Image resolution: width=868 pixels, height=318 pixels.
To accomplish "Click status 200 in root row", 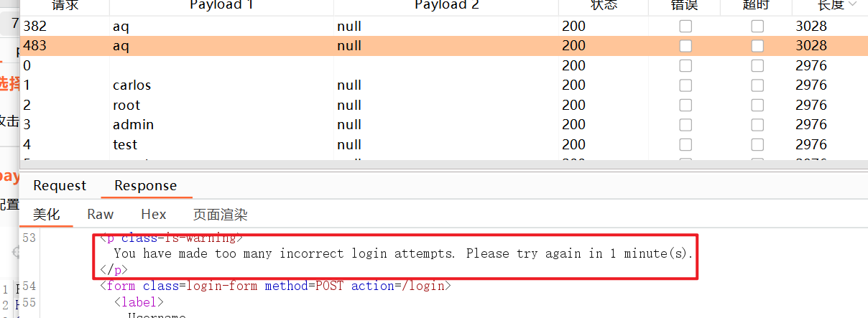I will point(573,106).
